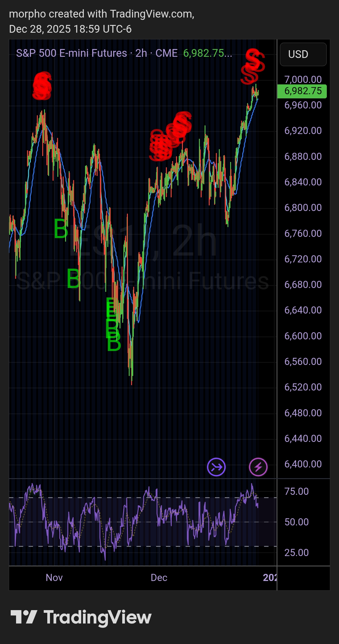Click the 6,840.00 price axis label
The width and height of the screenshot is (339, 644).
[303, 182]
